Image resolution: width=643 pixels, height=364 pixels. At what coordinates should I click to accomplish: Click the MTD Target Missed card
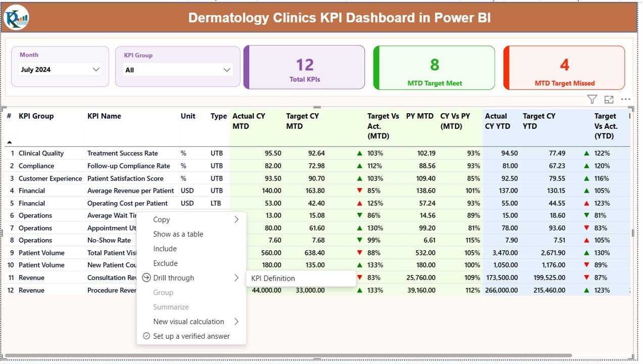564,68
